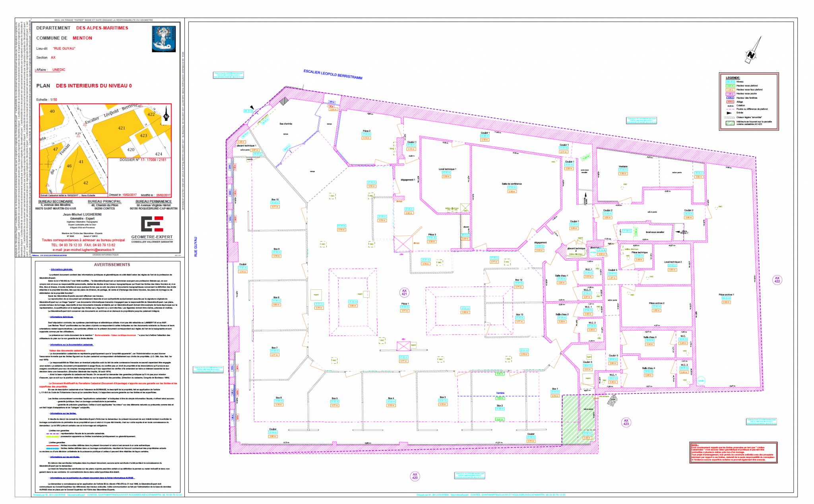This screenshot has width=814, height=504.
Task: Click the 'Salle de conférence' room label
Action: pos(512,184)
